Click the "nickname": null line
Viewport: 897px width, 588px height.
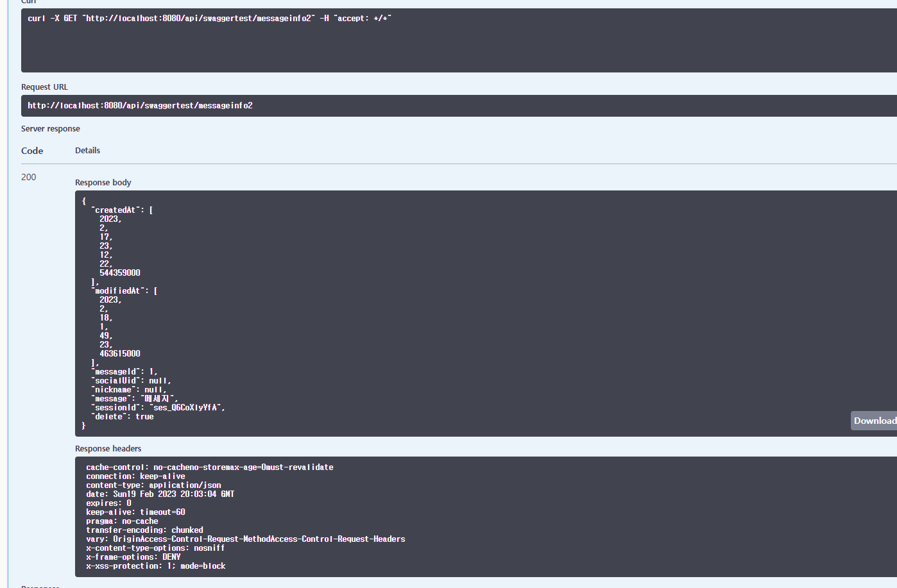[x=129, y=389]
